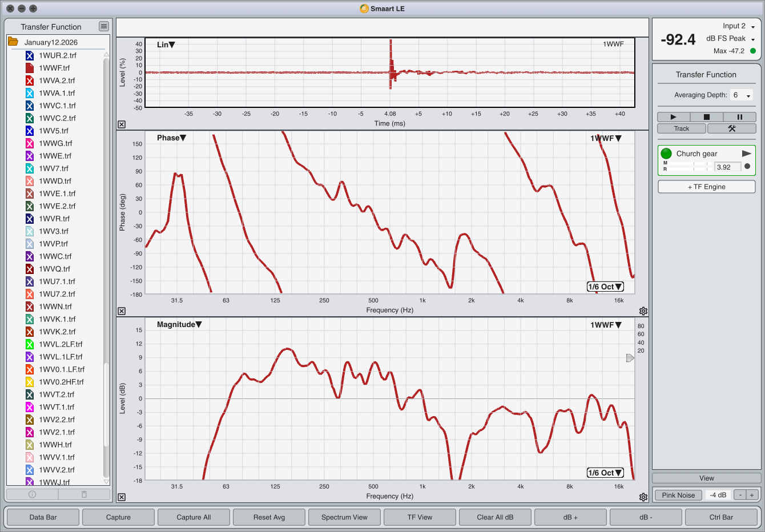Open the Transfer Function panel menu icon
765x532 pixels.
[104, 26]
